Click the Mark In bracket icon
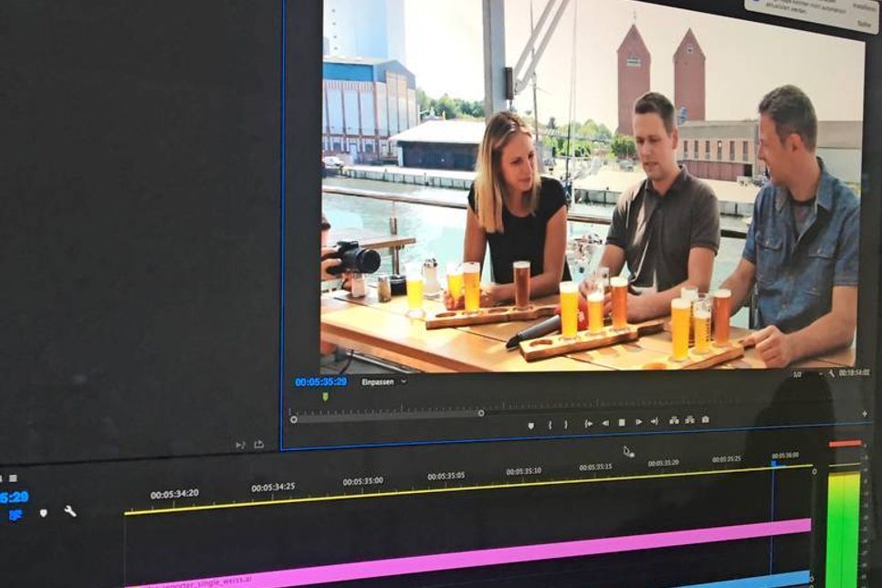882x588 pixels. (x=550, y=425)
